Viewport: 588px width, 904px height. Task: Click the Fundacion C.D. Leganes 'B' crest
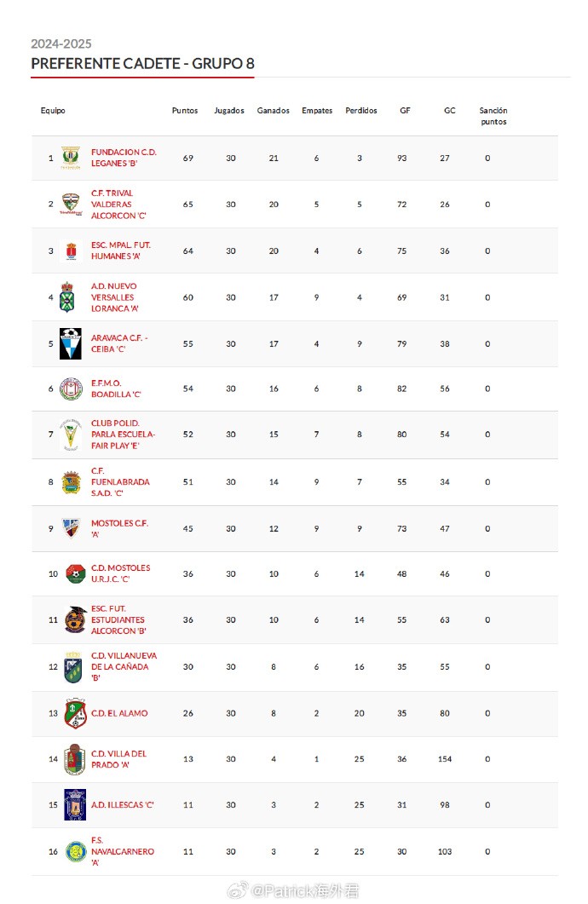[x=71, y=158]
